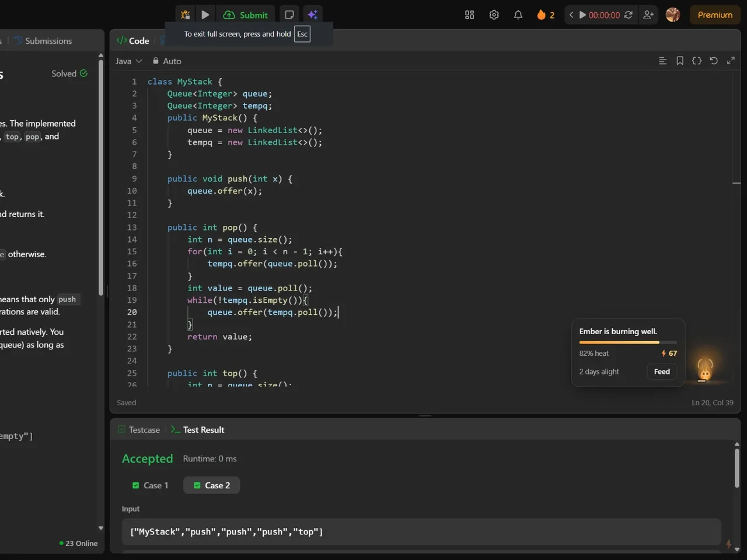Image resolution: width=747 pixels, height=560 pixels.
Task: Select Case 1 result
Action: 150,485
